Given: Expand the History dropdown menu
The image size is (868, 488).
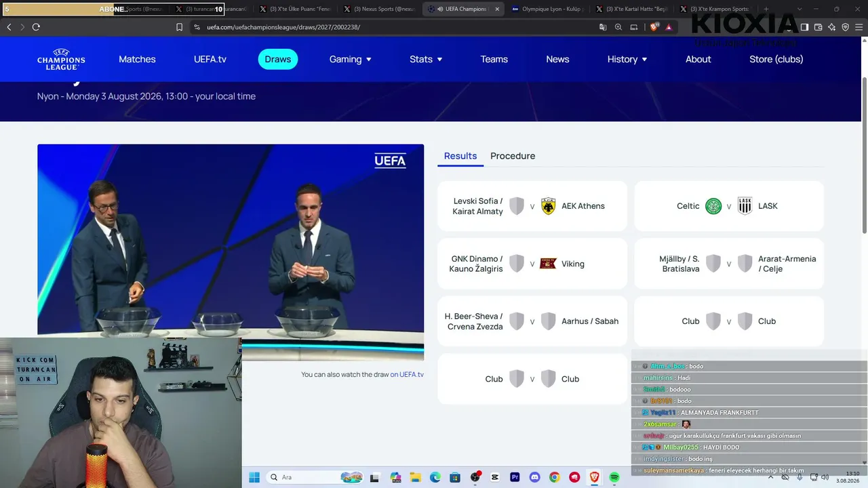Looking at the screenshot, I should point(627,60).
